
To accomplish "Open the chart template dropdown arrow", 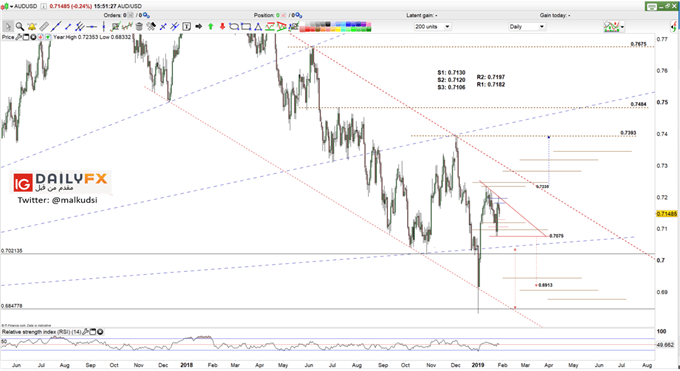I will [x=623, y=27].
